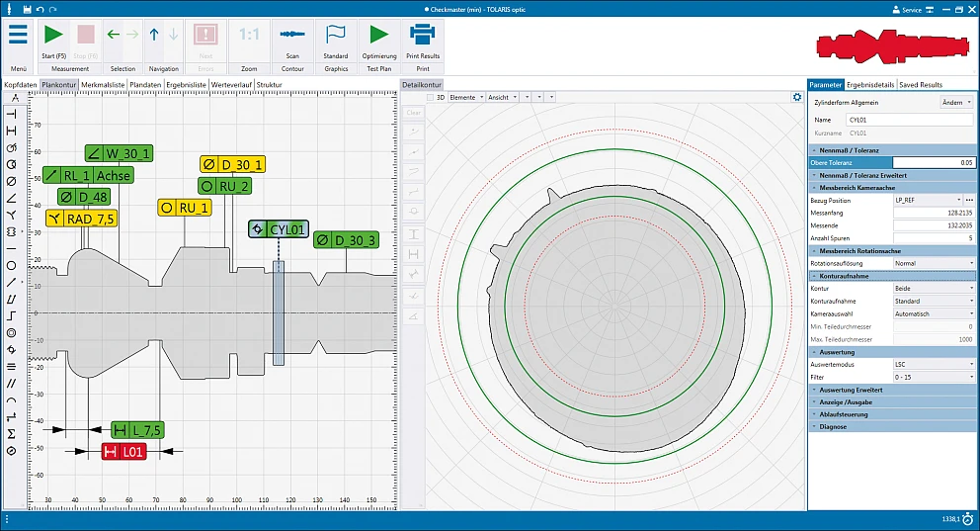Click Obere Toleranz value field

934,162
